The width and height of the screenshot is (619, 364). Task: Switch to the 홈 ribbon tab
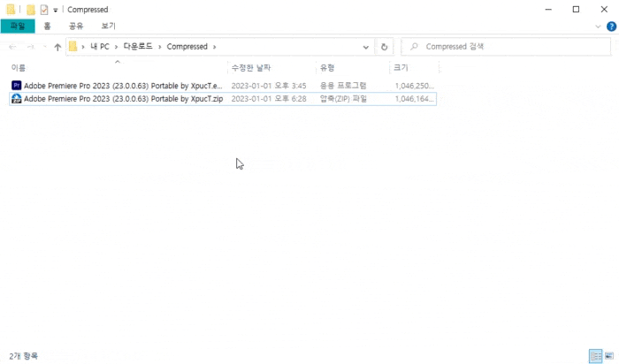[x=47, y=26]
